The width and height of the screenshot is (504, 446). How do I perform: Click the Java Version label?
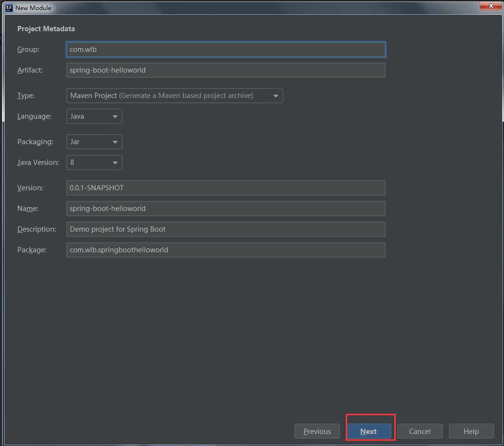pyautogui.click(x=38, y=162)
